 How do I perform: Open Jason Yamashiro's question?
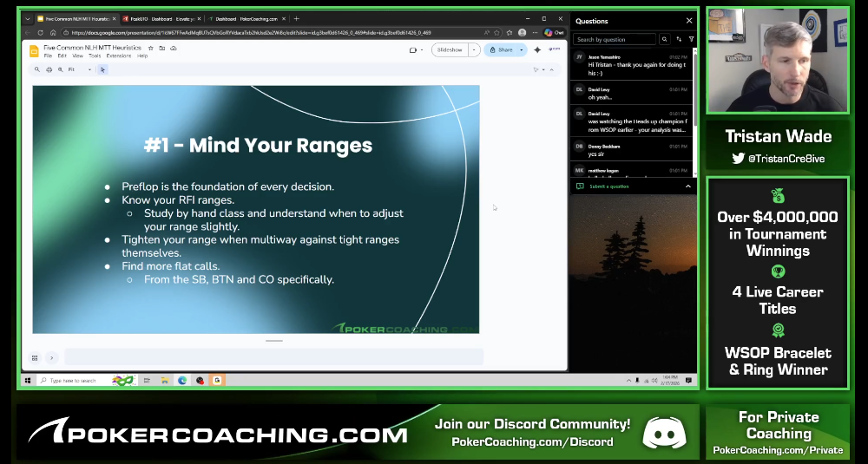point(631,65)
